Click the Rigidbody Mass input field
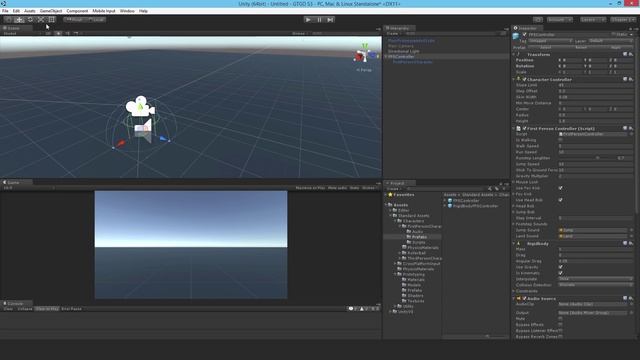640x360 pixels. (x=595, y=249)
